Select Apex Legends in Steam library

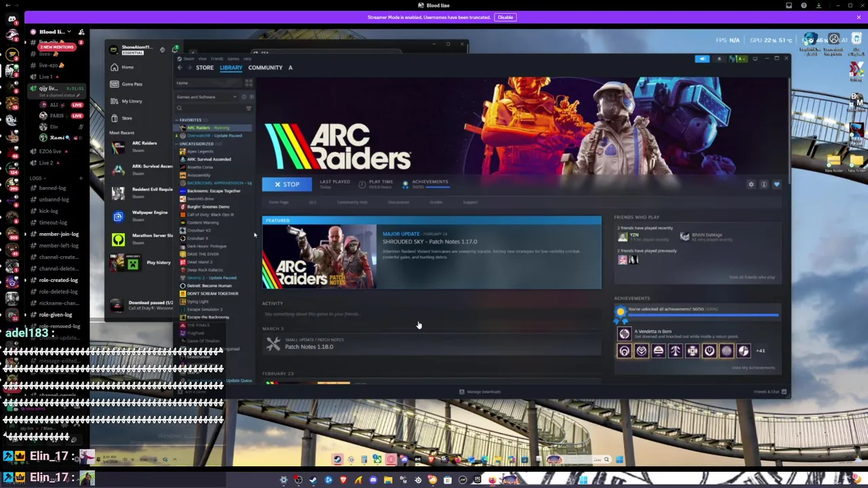pos(199,151)
